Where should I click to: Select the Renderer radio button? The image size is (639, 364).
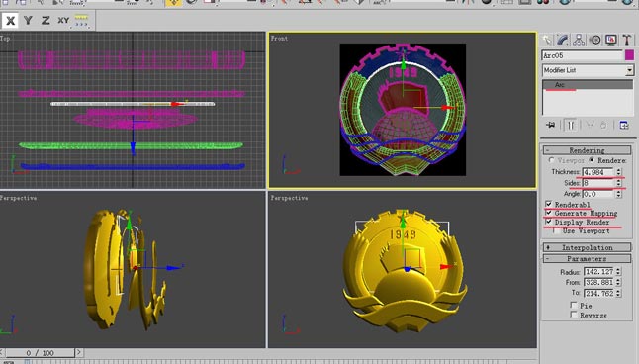pyautogui.click(x=592, y=160)
